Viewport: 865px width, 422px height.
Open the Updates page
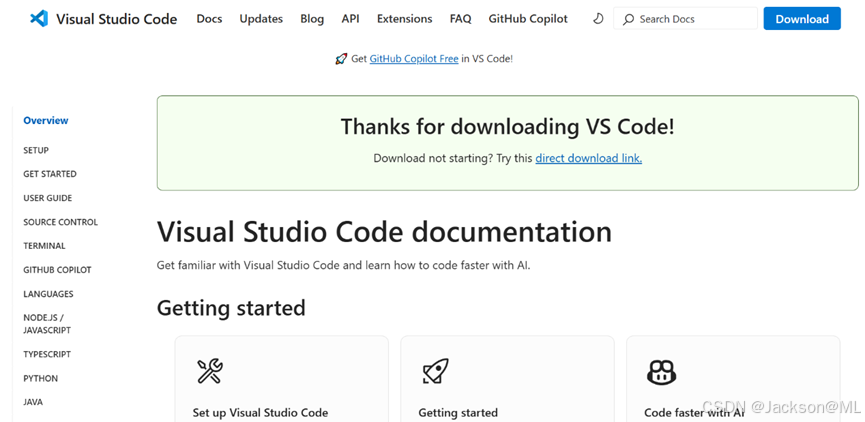261,19
